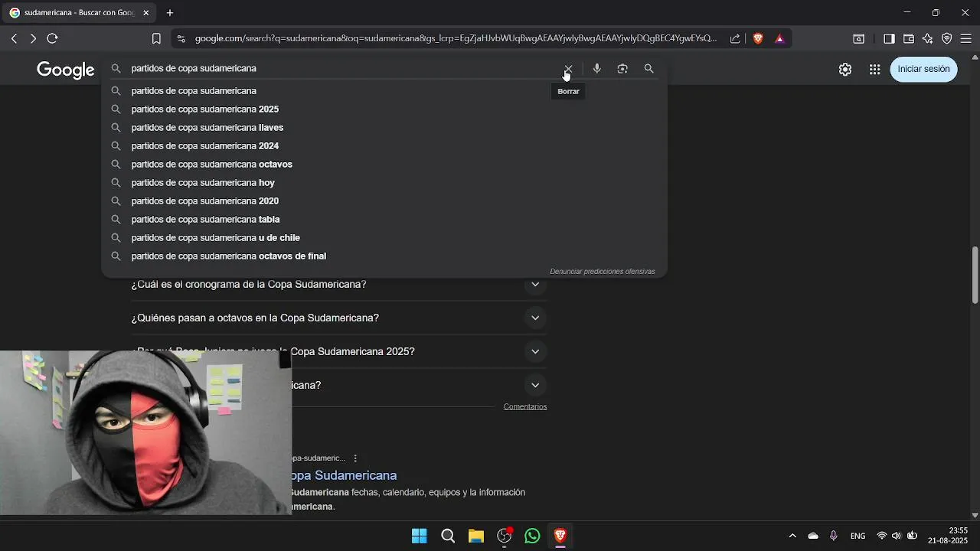980x551 pixels.
Task: Click the page vertical scrollbar thumb
Action: pyautogui.click(x=975, y=275)
